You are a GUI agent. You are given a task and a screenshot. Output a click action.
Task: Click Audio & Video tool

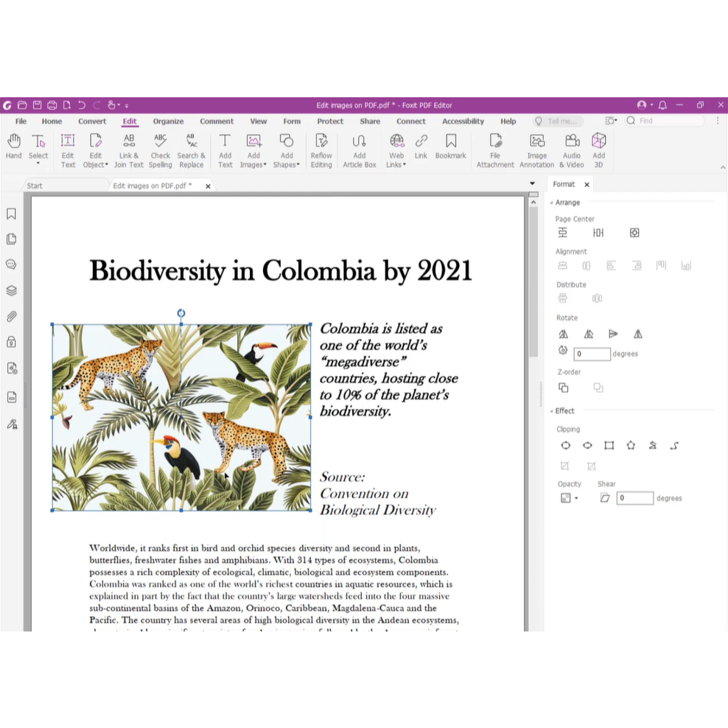(572, 150)
